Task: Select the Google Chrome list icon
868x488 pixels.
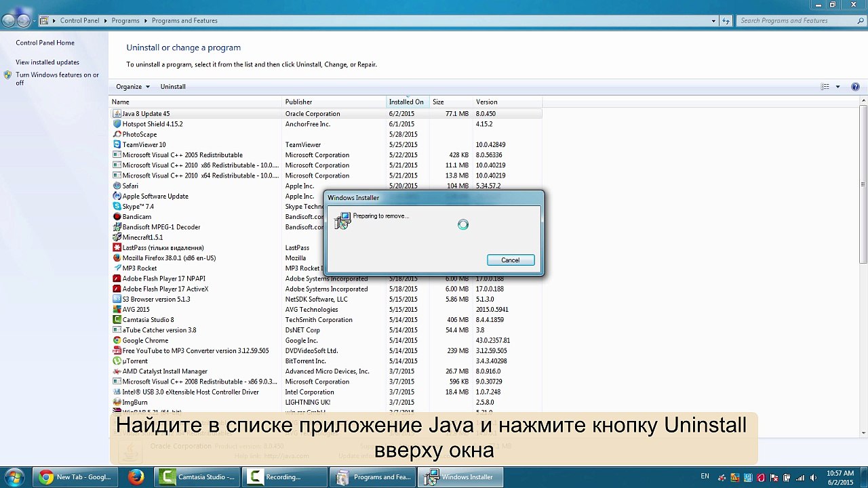Action: pos(117,340)
